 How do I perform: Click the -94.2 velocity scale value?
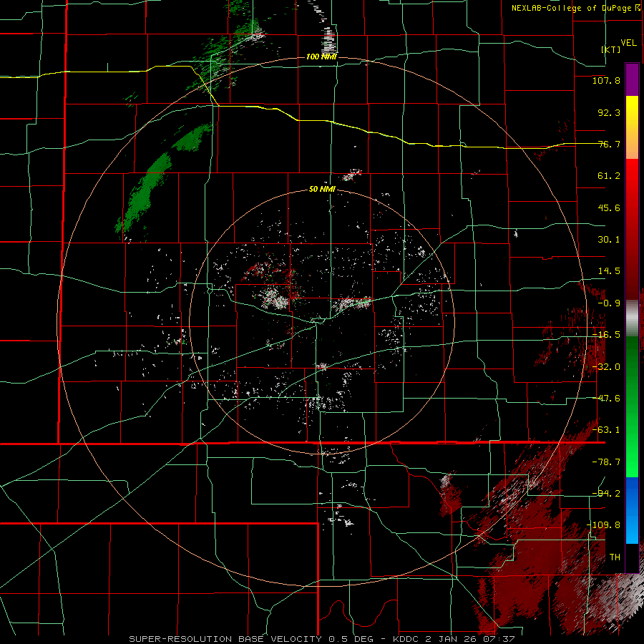point(606,494)
